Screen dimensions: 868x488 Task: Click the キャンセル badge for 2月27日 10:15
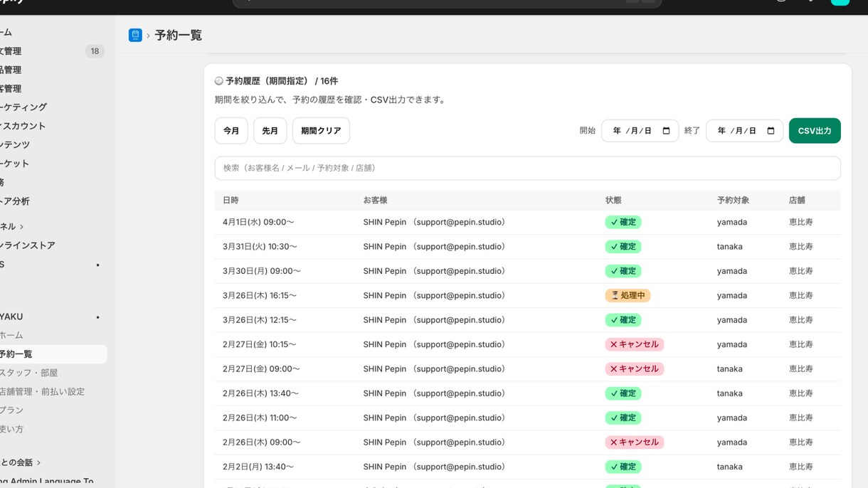(x=635, y=344)
